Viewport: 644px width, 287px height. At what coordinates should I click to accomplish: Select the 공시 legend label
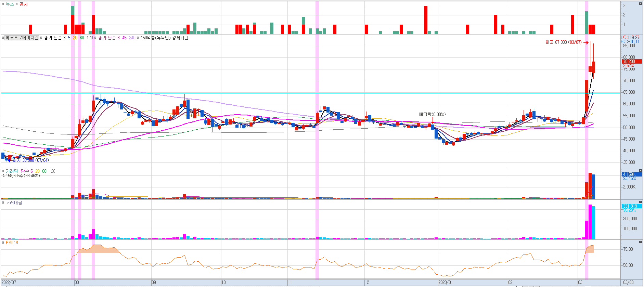[x=23, y=4]
